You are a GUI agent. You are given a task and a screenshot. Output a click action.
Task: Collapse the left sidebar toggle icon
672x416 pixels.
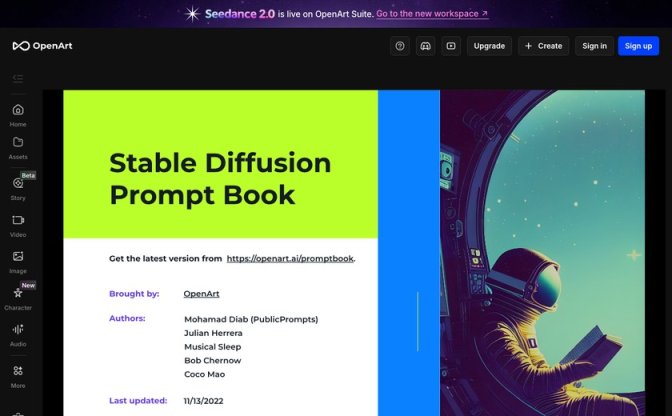tap(18, 78)
